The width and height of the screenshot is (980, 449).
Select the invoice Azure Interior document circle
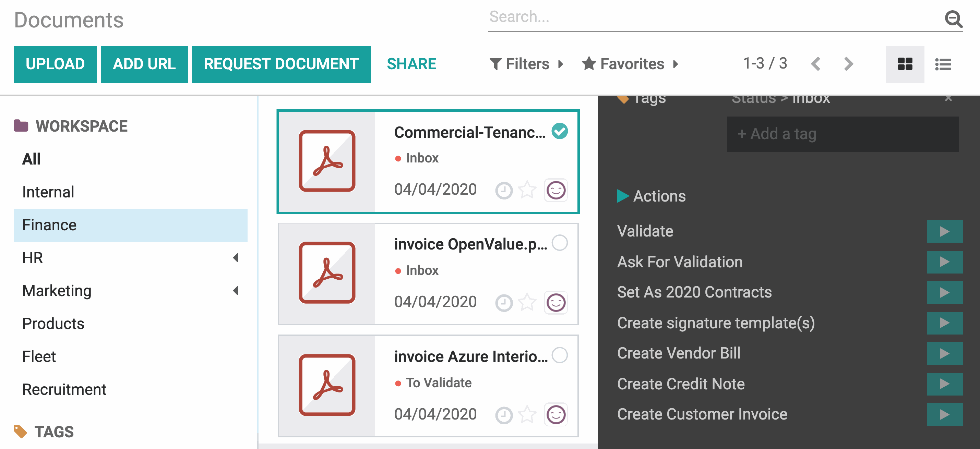[560, 355]
